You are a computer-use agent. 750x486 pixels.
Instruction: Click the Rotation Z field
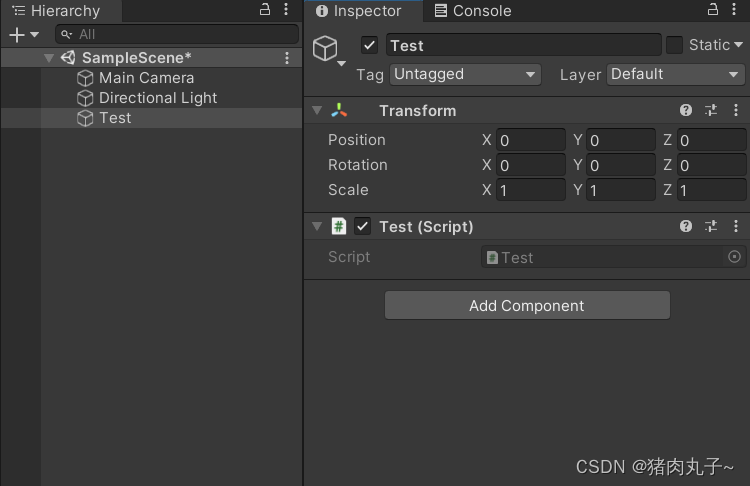point(711,165)
